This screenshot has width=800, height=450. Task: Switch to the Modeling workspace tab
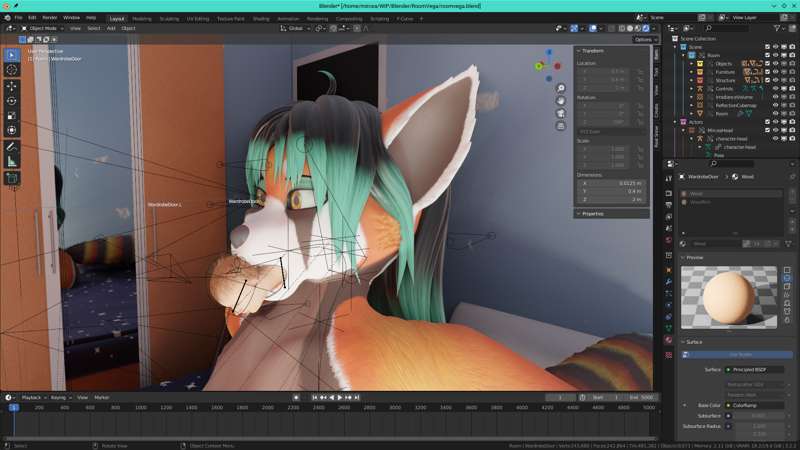pyautogui.click(x=142, y=18)
